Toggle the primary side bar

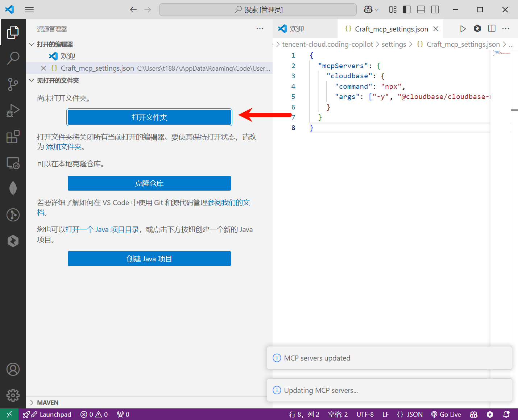(407, 9)
